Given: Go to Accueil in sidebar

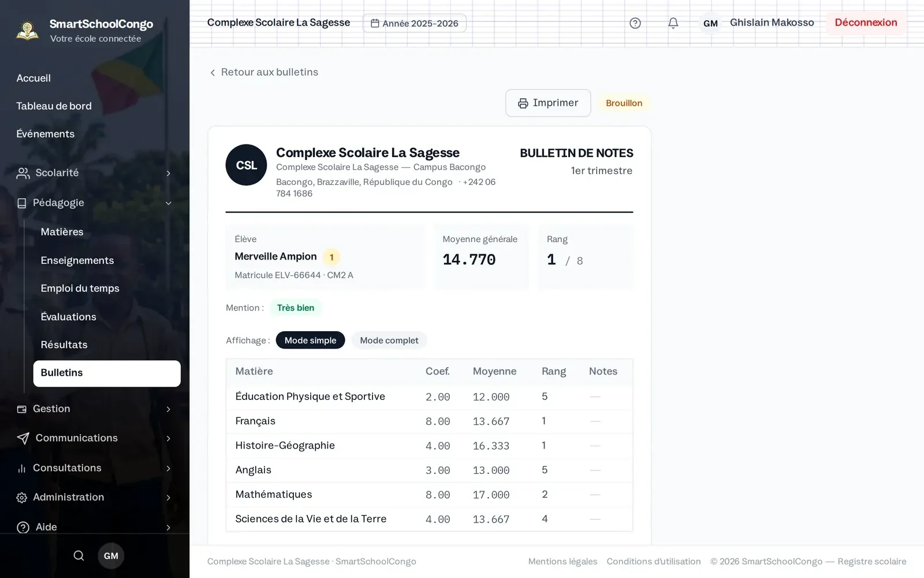Looking at the screenshot, I should point(33,78).
